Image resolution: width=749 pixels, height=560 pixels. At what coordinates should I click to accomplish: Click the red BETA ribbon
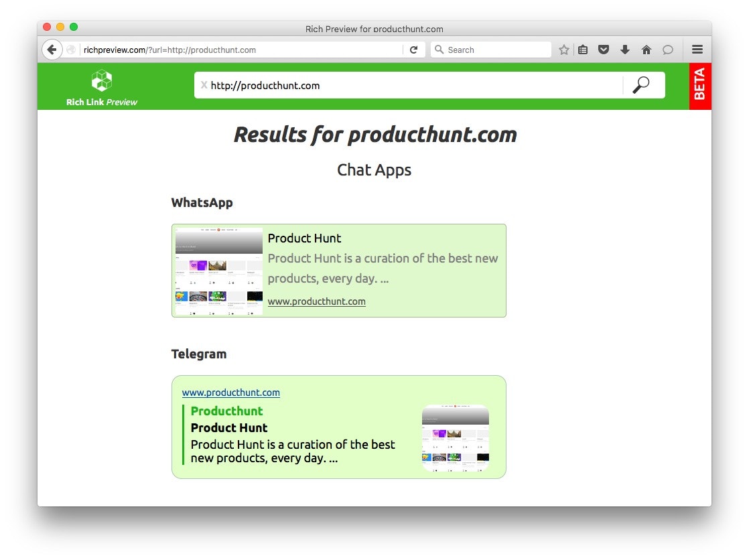(x=700, y=86)
